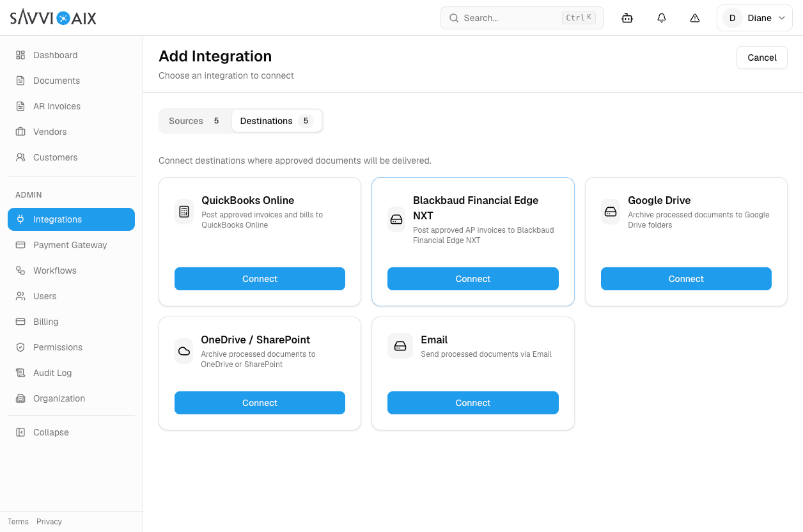
Task: Connect Google Drive destination
Action: [686, 279]
